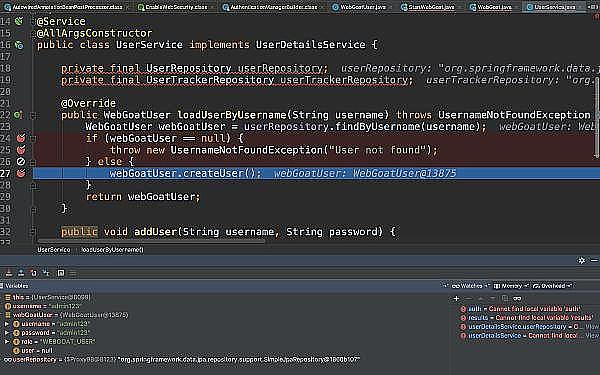The height and width of the screenshot is (375, 600).
Task: Switch to the WebGoatUser.java tab
Action: tap(360, 7)
